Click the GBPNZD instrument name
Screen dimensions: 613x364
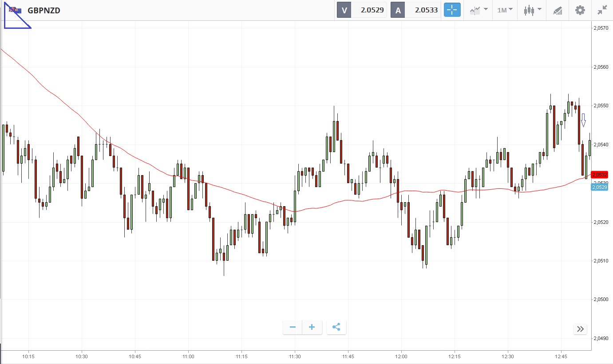point(44,10)
